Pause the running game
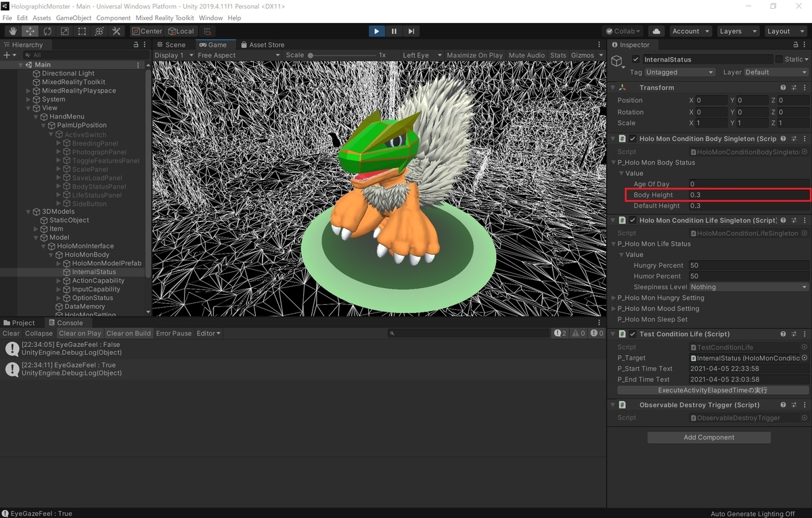The width and height of the screenshot is (812, 518). coord(394,31)
